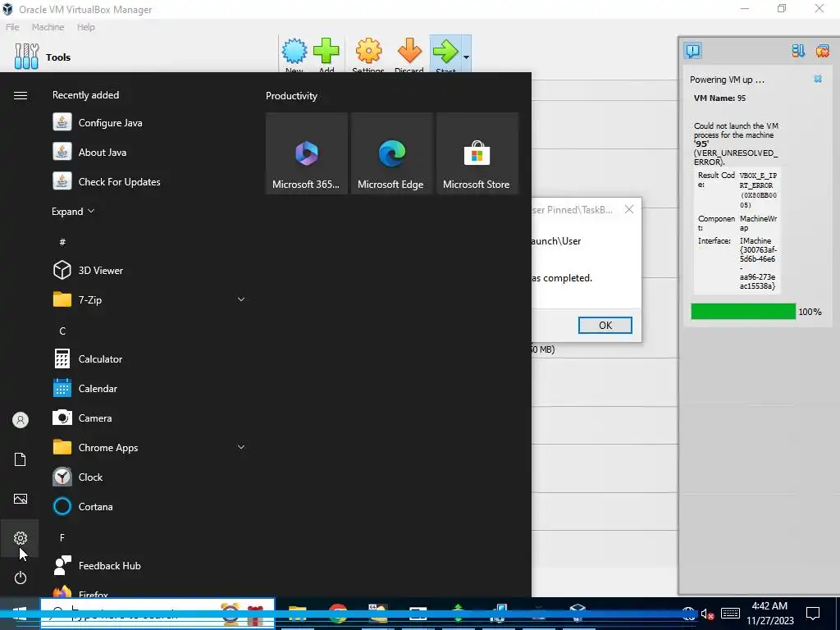Click the muted volume tray icon
The height and width of the screenshot is (630, 840).
tap(706, 614)
